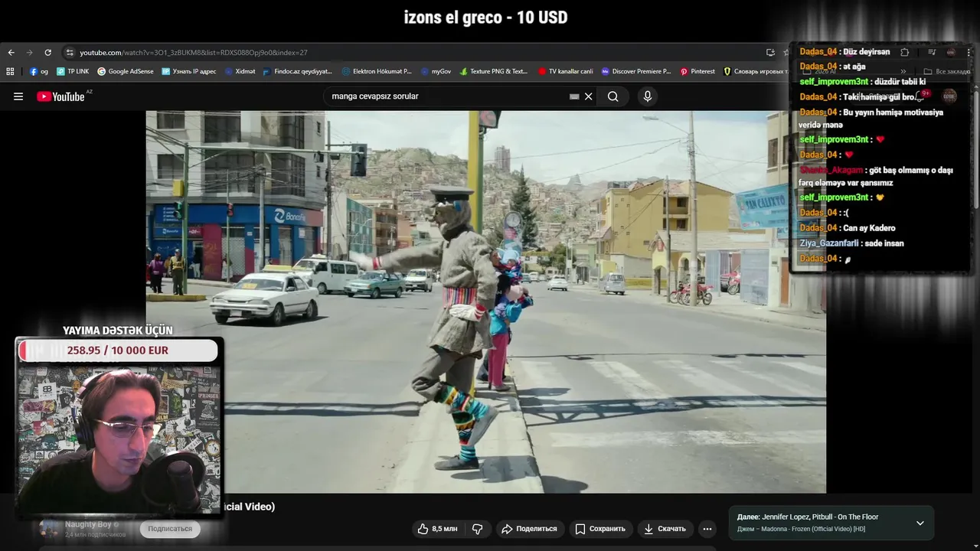Click the YouTube URL in address bar
This screenshot has width=980, height=551.
click(x=193, y=53)
